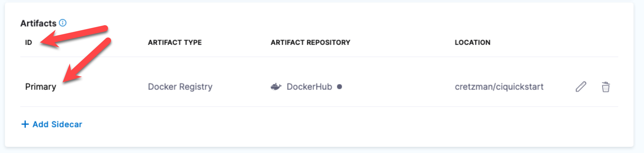Click the ARTIFACT REPOSITORY column header
Screen dimensions: 644x153
coord(310,42)
